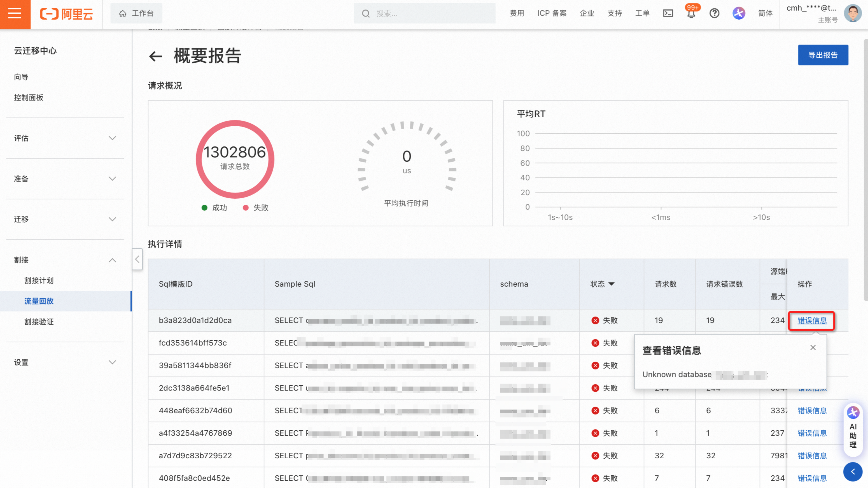Switch language via 简体
Viewport: 868px width, 488px height.
[765, 13]
